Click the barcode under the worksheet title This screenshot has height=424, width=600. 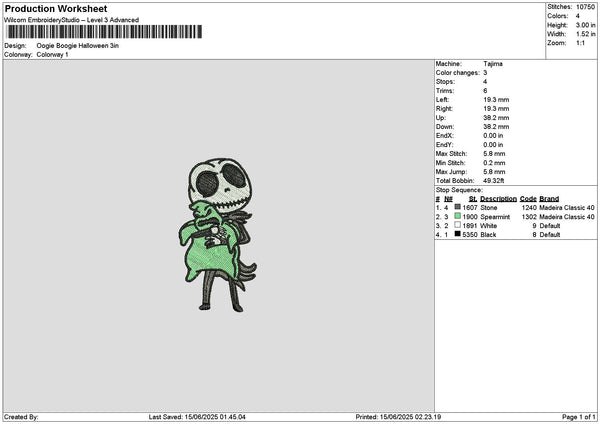(x=104, y=32)
